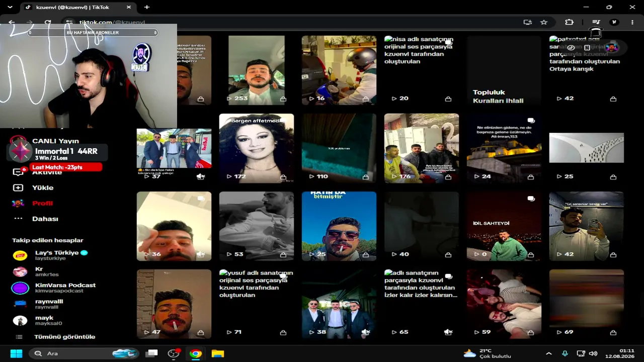Screen dimensions: 644x362
Task: Open the volume icon in system tray
Action: click(x=593, y=353)
